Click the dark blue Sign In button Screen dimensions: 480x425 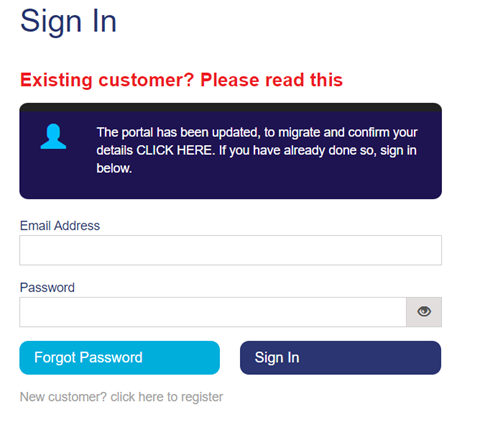pyautogui.click(x=340, y=358)
